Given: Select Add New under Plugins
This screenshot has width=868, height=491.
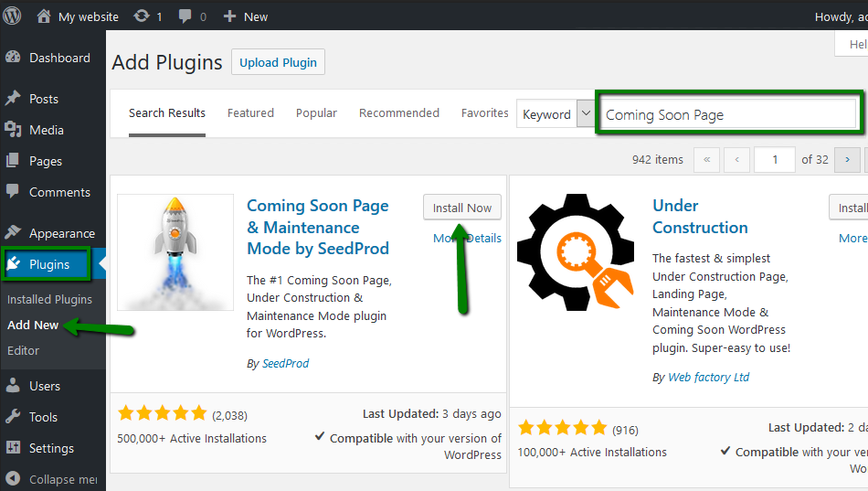Looking at the screenshot, I should (x=33, y=325).
